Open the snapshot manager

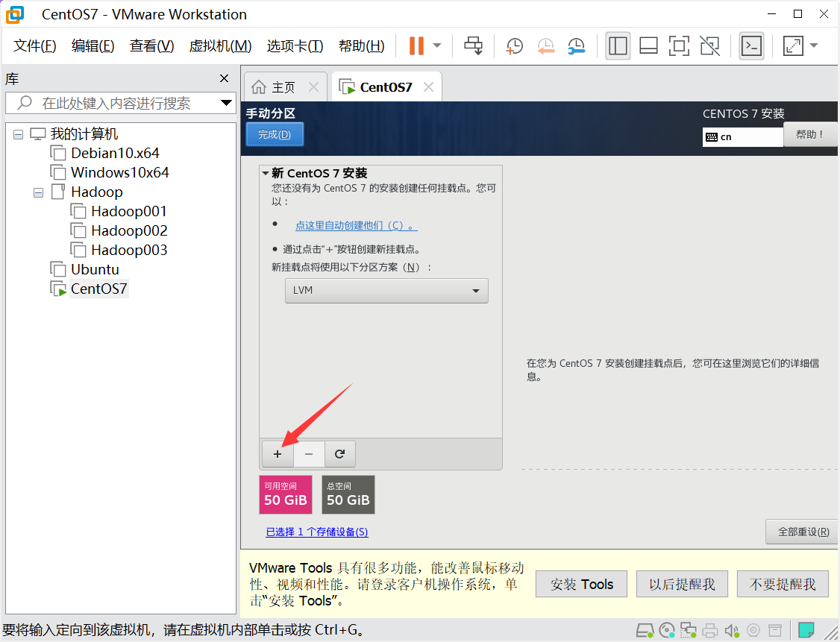tap(577, 46)
